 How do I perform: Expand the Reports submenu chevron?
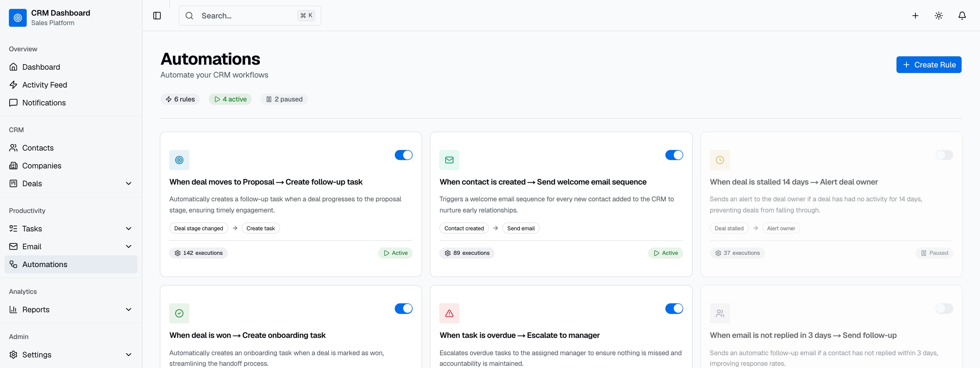[128, 309]
